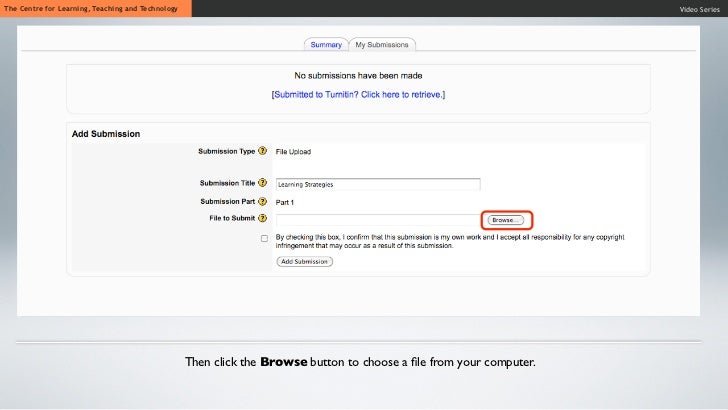This screenshot has height=410, width=728.
Task: Click the 'Add Submission' section heading
Action: (106, 134)
